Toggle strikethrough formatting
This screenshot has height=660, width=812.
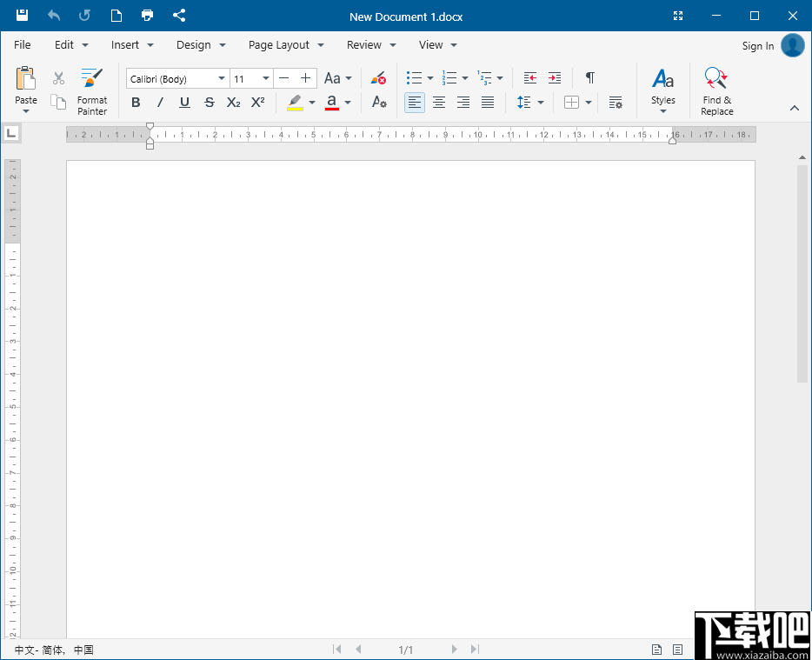(209, 102)
